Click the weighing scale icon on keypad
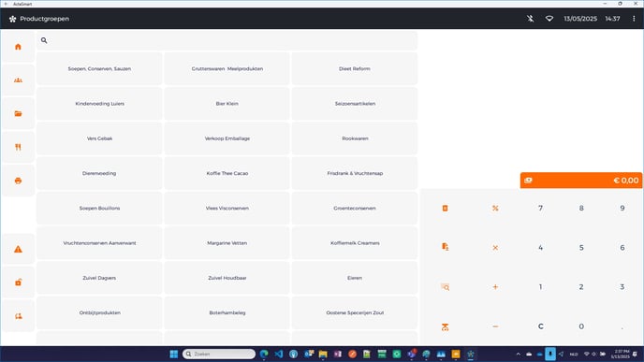Viewport: 644px width, 362px height. pos(445,326)
